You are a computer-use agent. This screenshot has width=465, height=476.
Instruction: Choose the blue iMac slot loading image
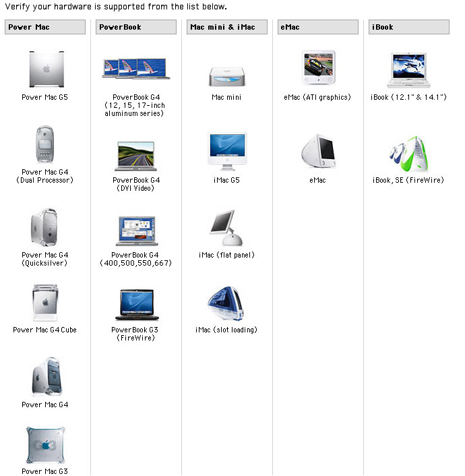click(226, 303)
